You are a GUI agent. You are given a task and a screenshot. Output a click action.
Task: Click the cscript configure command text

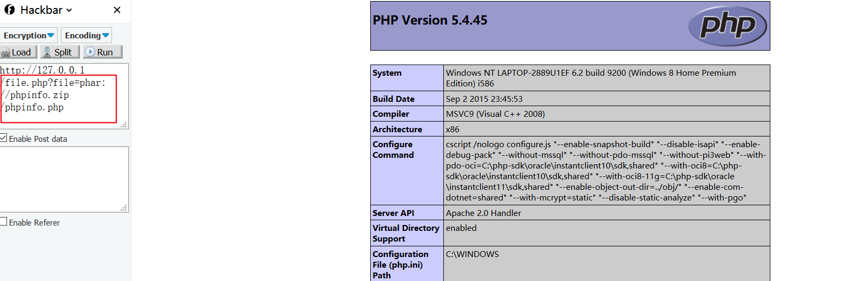click(606, 171)
